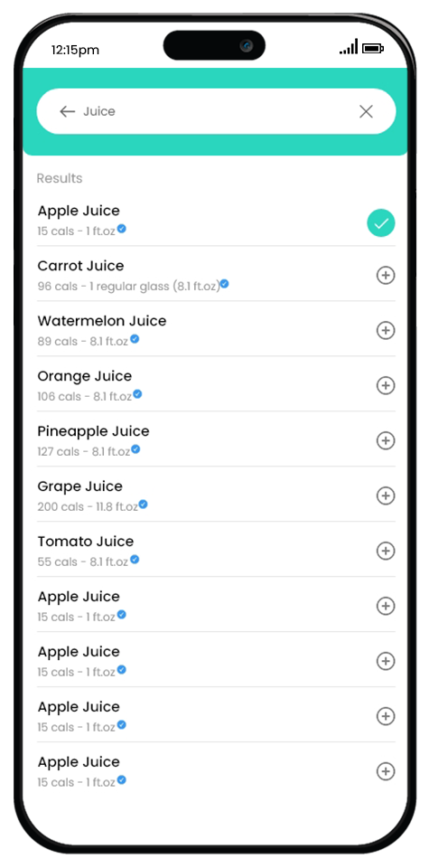
Task: Open Carrot Juice result details
Action: pyautogui.click(x=216, y=275)
